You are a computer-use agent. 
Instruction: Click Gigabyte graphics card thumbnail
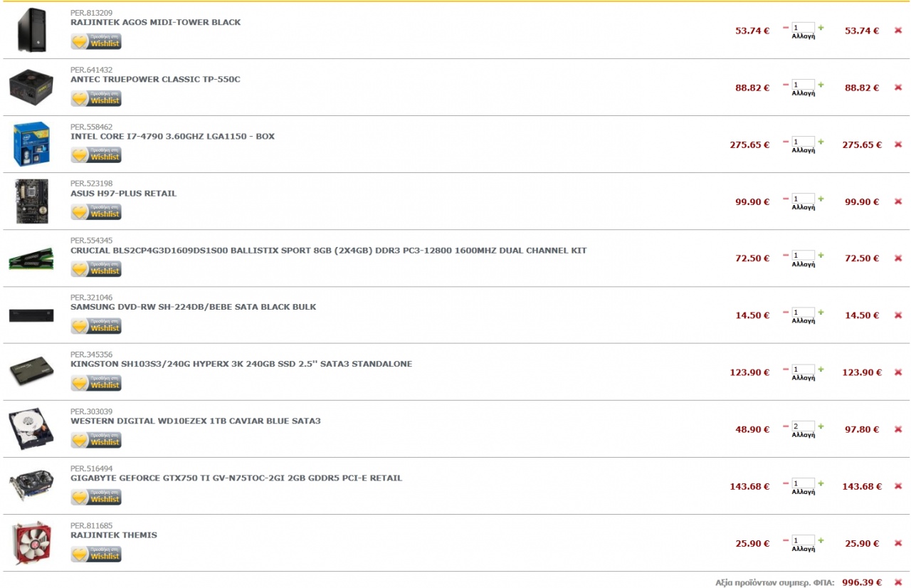pyautogui.click(x=31, y=485)
